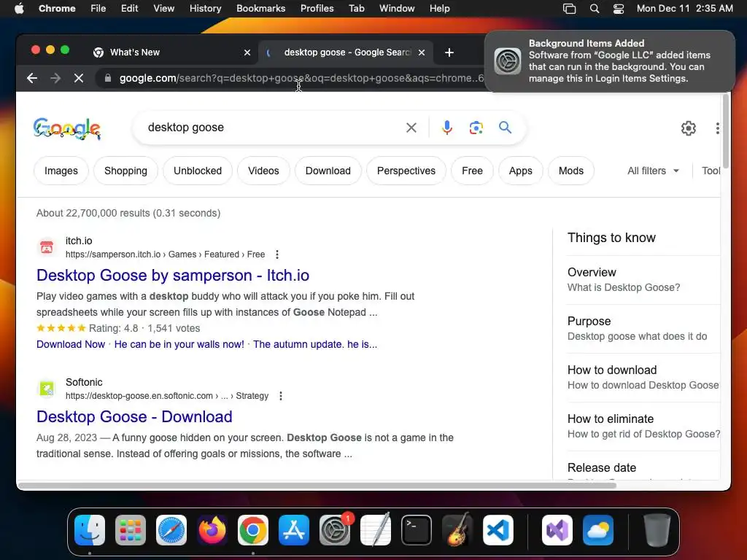The height and width of the screenshot is (560, 747).
Task: Filter results by Shopping
Action: tap(125, 171)
